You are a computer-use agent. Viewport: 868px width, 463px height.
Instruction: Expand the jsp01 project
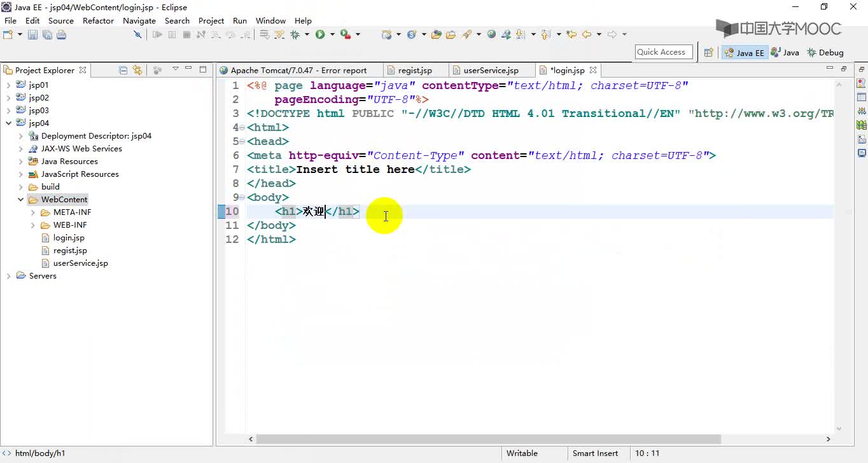(8, 85)
